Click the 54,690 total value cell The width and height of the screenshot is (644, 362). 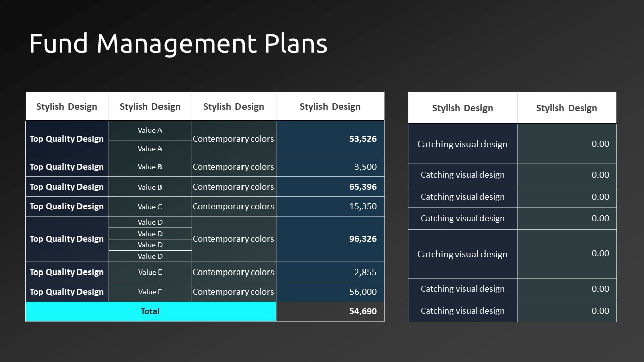point(330,311)
